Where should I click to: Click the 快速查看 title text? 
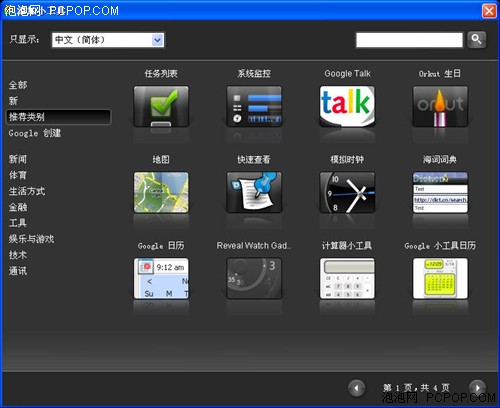(254, 159)
